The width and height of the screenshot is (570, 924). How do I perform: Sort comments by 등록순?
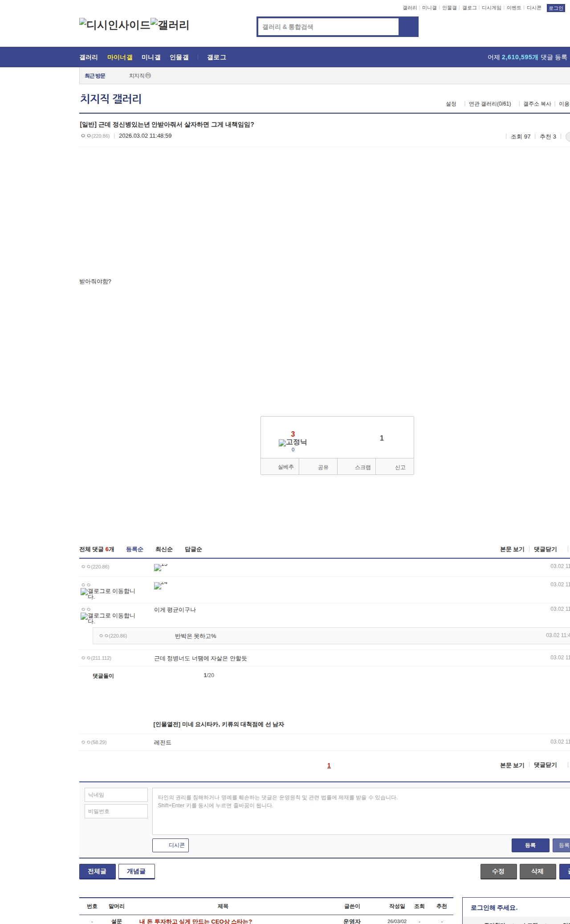tap(134, 549)
